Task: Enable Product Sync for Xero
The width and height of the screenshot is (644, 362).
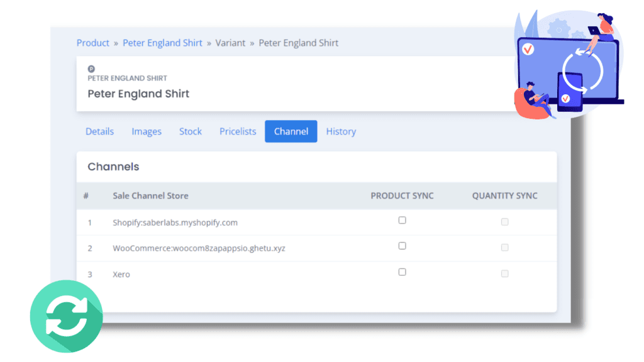Action: [402, 272]
